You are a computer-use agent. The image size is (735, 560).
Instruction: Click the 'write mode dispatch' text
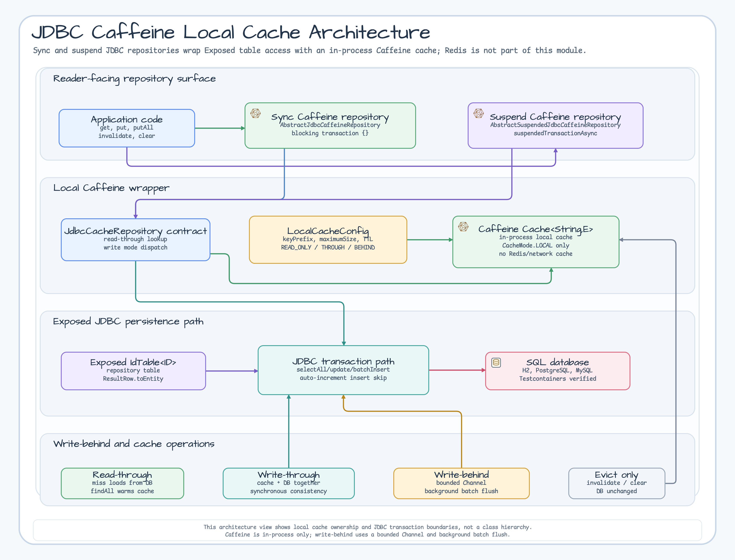point(135,248)
